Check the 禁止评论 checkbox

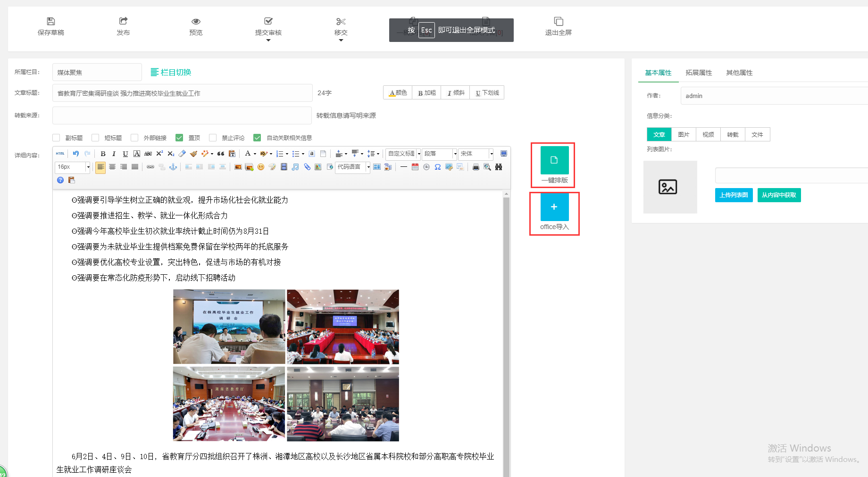(x=213, y=138)
